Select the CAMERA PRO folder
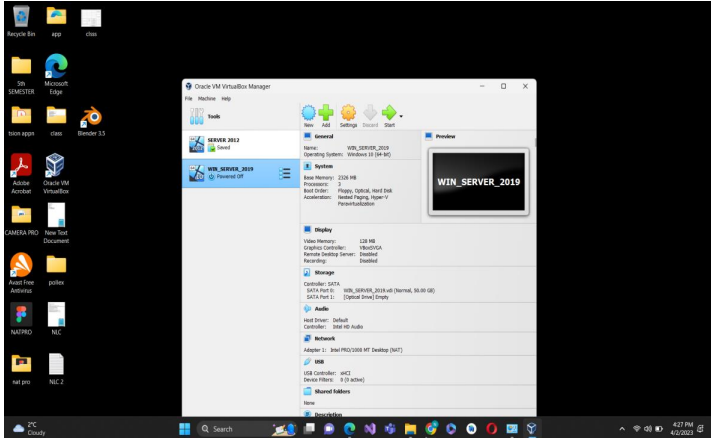Image resolution: width=711 pixels, height=438 pixels. 21,220
